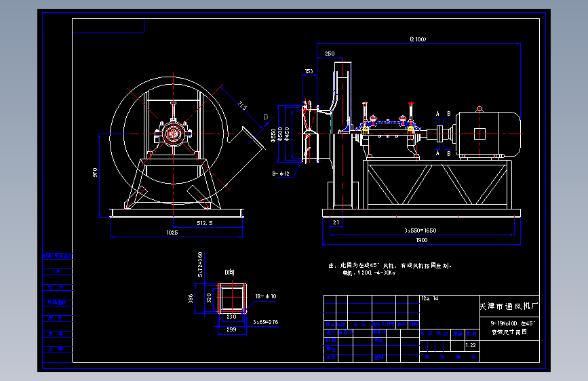Select the 230 flange width dimension
Viewport: 588px width, 381px height.
tap(231, 317)
